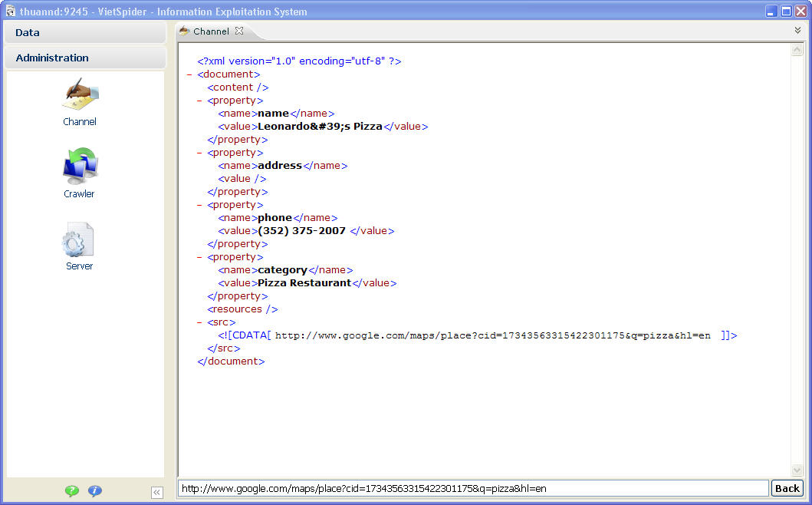Open the Crawler icon
Image resolution: width=812 pixels, height=505 pixels.
[80, 173]
